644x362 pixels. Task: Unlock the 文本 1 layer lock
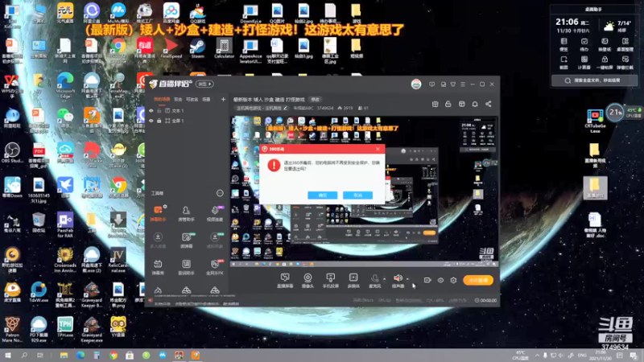coord(159,111)
